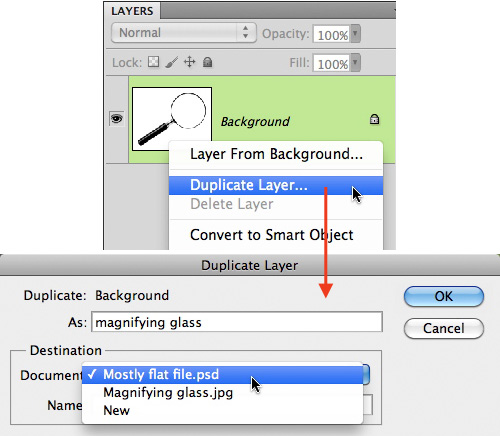Click the Background layer's lock icon
This screenshot has height=436, width=500.
(x=374, y=119)
